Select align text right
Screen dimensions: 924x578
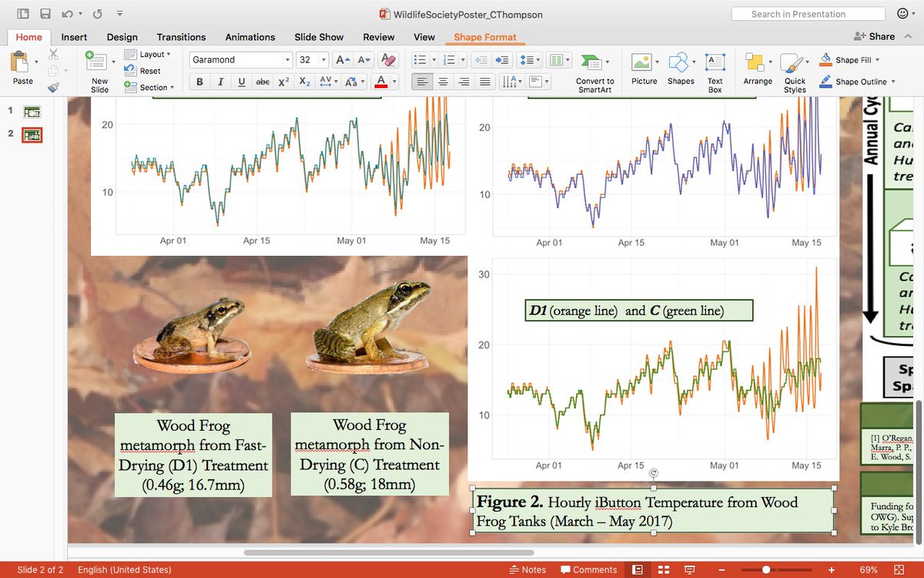click(464, 82)
